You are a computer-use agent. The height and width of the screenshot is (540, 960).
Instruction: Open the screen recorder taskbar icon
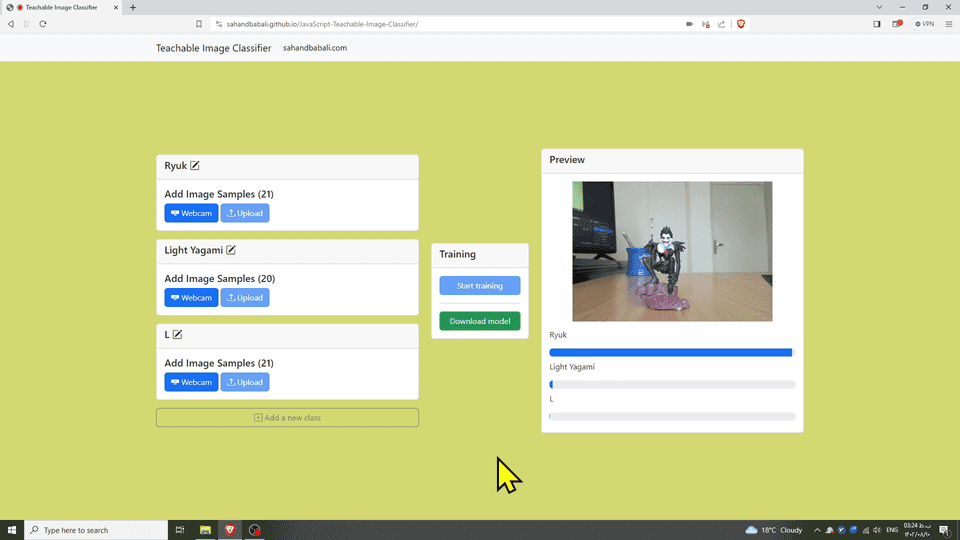coord(255,530)
